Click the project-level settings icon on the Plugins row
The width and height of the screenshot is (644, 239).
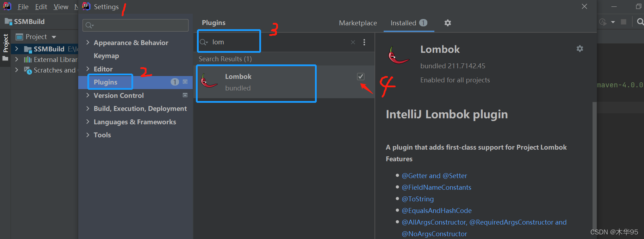[185, 82]
